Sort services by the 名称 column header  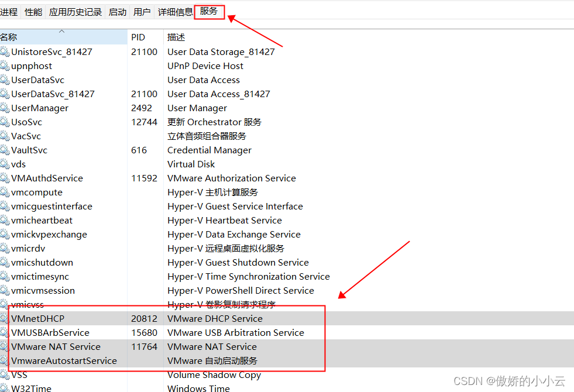(x=63, y=37)
